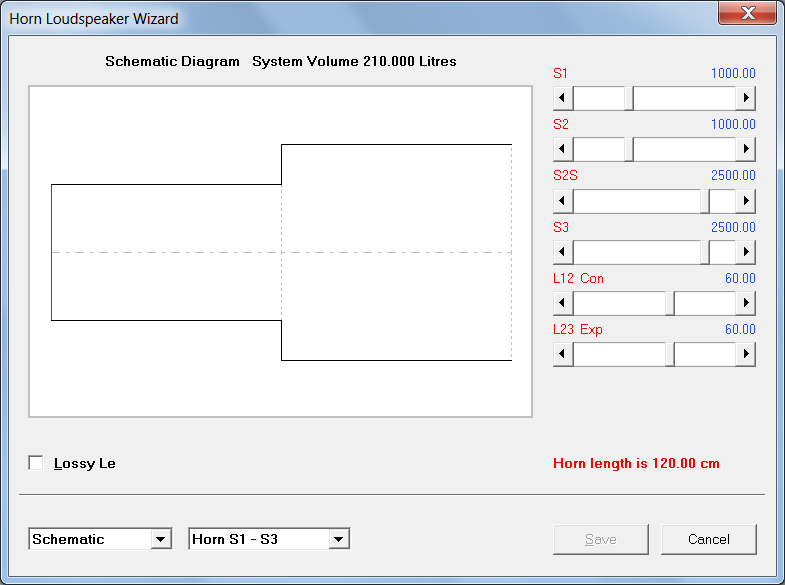Image resolution: width=785 pixels, height=585 pixels.
Task: Click the S2 value 1000.00
Action: pos(733,125)
